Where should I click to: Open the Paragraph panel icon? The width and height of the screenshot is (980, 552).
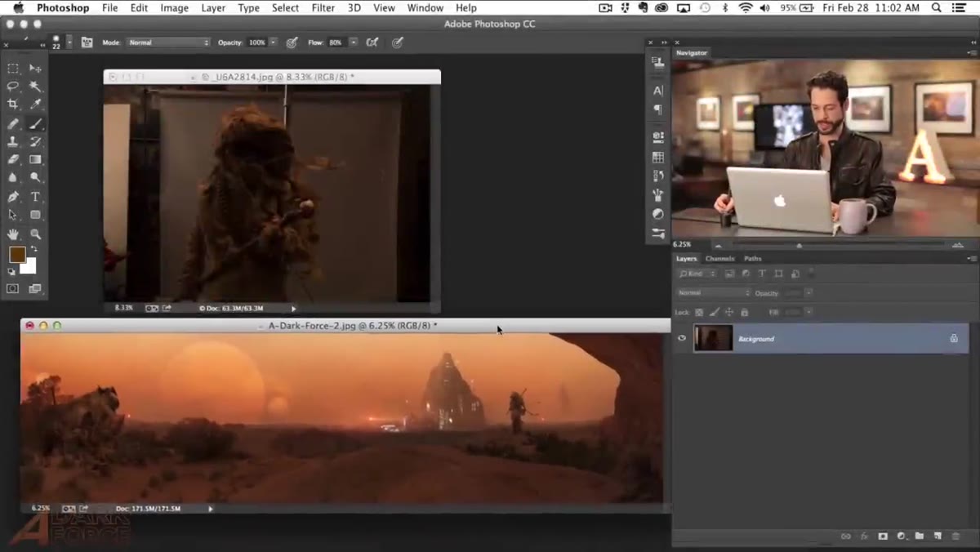coord(658,109)
